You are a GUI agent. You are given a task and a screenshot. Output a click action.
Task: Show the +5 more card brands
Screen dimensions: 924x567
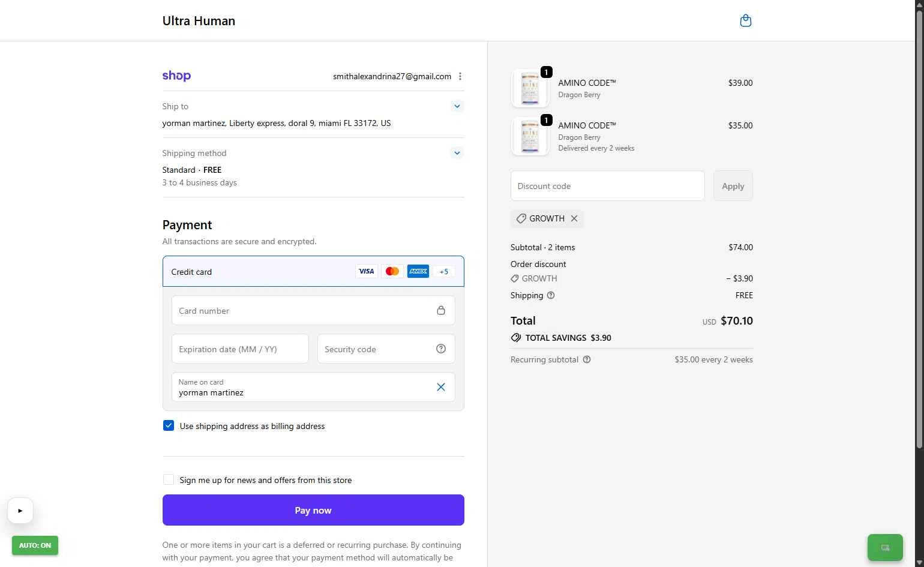tap(444, 271)
